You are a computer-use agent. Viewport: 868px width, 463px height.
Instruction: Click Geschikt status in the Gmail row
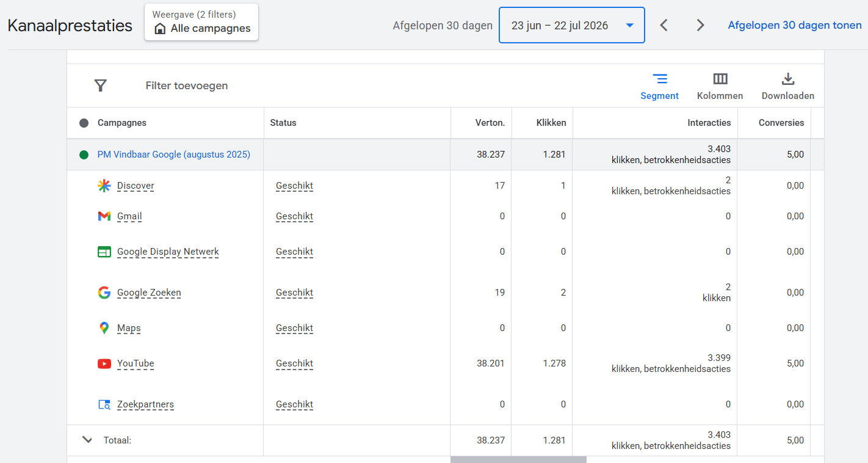pos(294,216)
